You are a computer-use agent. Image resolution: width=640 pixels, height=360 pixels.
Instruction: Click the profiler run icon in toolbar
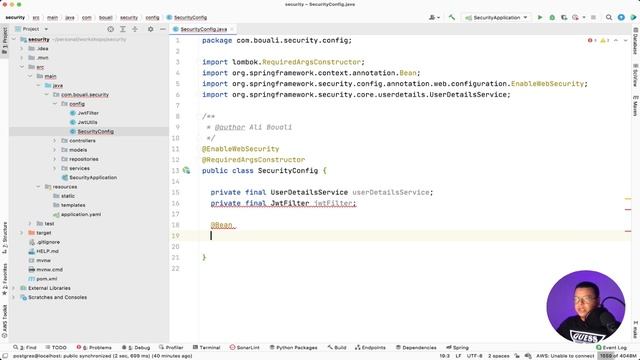(576, 18)
